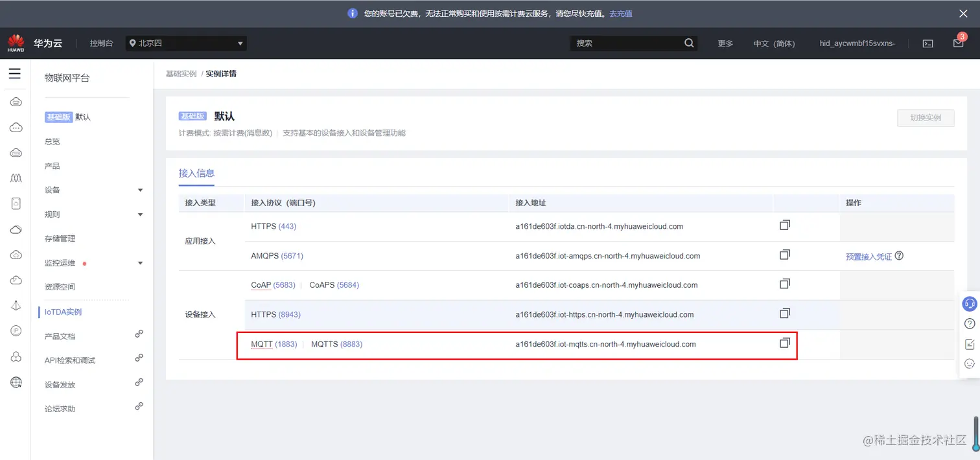Click the 接入地址 column header
This screenshot has height=460, width=980.
531,203
